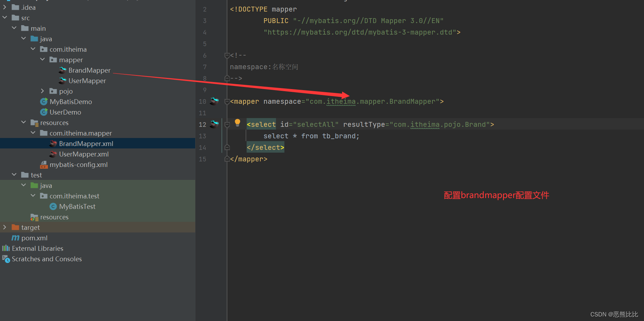Viewport: 644px width, 321px height.
Task: Click the closing </select> tag
Action: coord(266,148)
